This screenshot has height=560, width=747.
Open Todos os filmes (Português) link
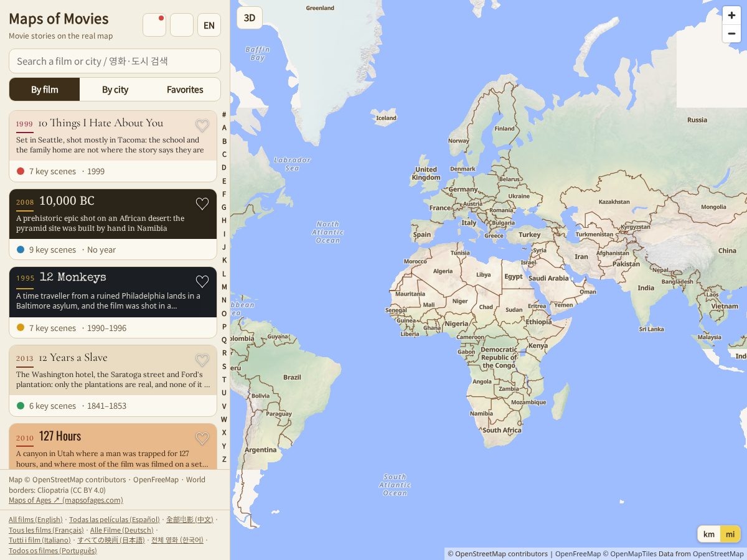[x=53, y=551]
